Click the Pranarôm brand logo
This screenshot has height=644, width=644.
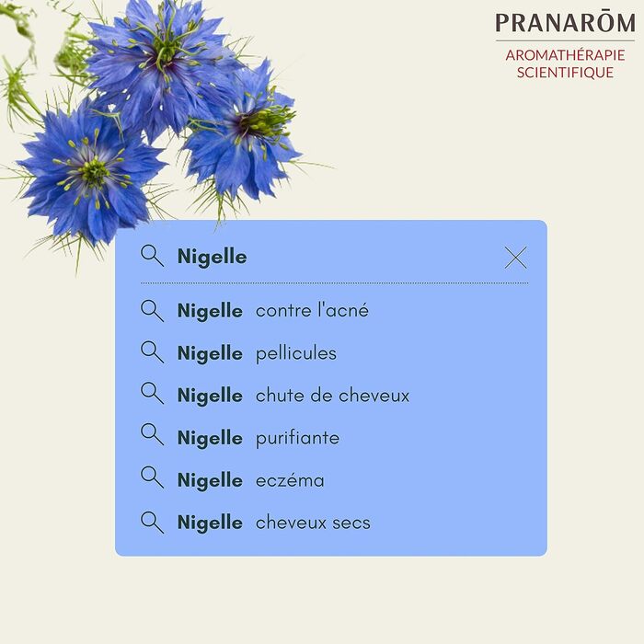click(565, 23)
